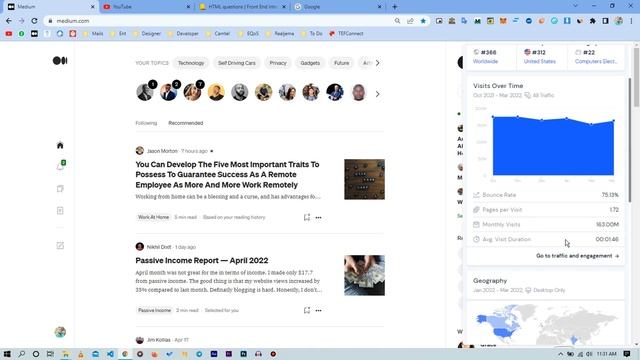Switch to the Recommended tab
This screenshot has height=360, width=640.
[186, 123]
